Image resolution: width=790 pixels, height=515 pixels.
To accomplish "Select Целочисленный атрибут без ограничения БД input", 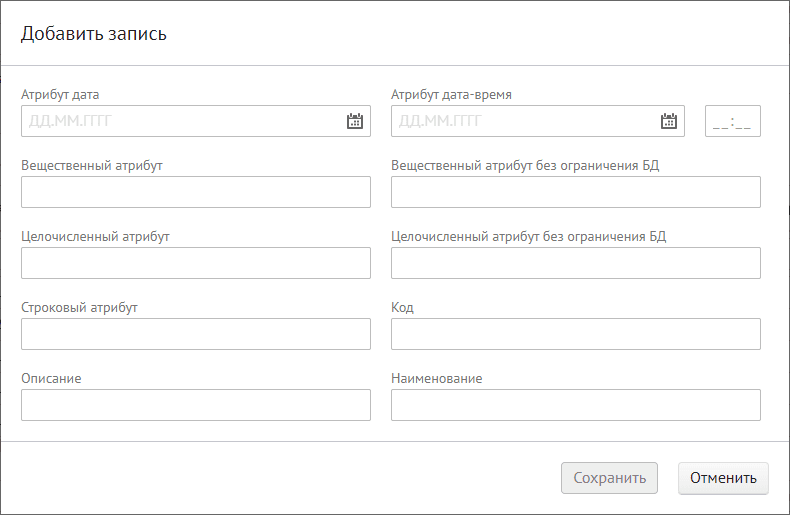I will click(x=575, y=263).
